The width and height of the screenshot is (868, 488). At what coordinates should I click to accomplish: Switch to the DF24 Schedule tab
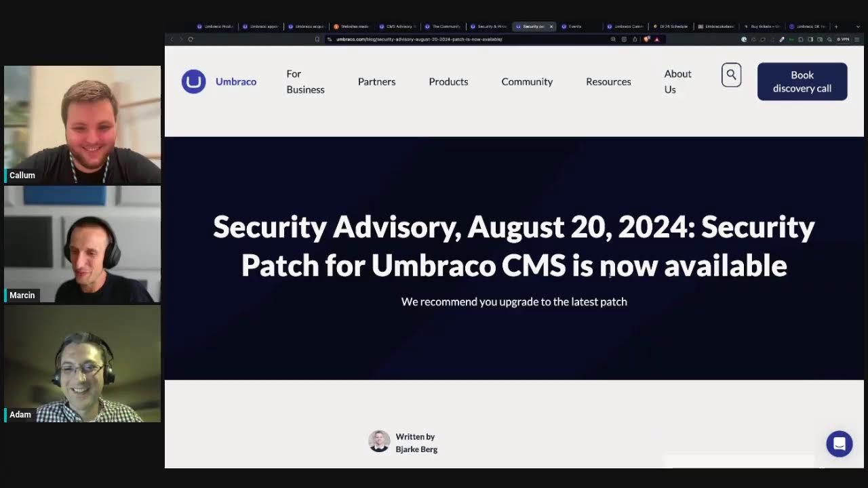coord(671,26)
